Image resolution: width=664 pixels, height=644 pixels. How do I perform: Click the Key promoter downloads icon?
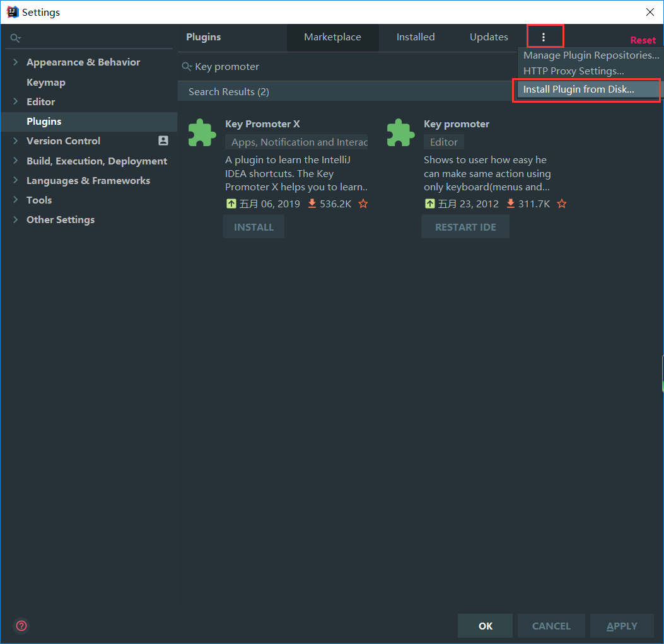tap(511, 204)
